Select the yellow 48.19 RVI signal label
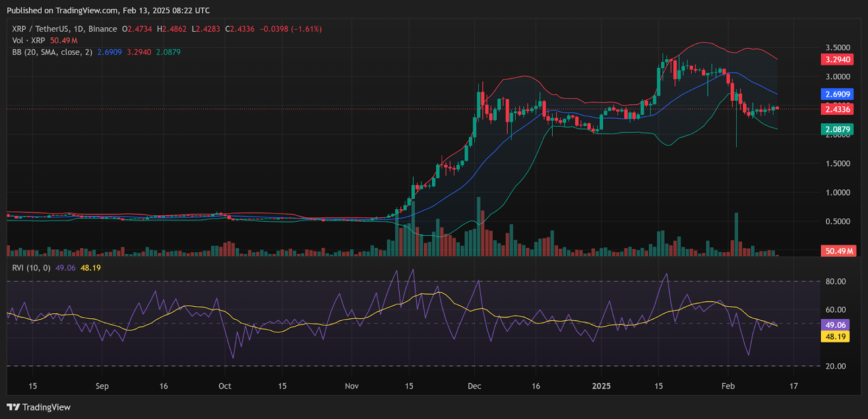Screen dimensions: 868x419 point(835,337)
